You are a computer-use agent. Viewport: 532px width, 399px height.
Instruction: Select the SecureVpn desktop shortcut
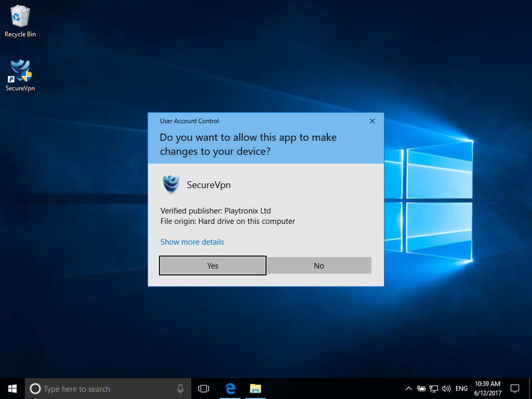[x=20, y=75]
